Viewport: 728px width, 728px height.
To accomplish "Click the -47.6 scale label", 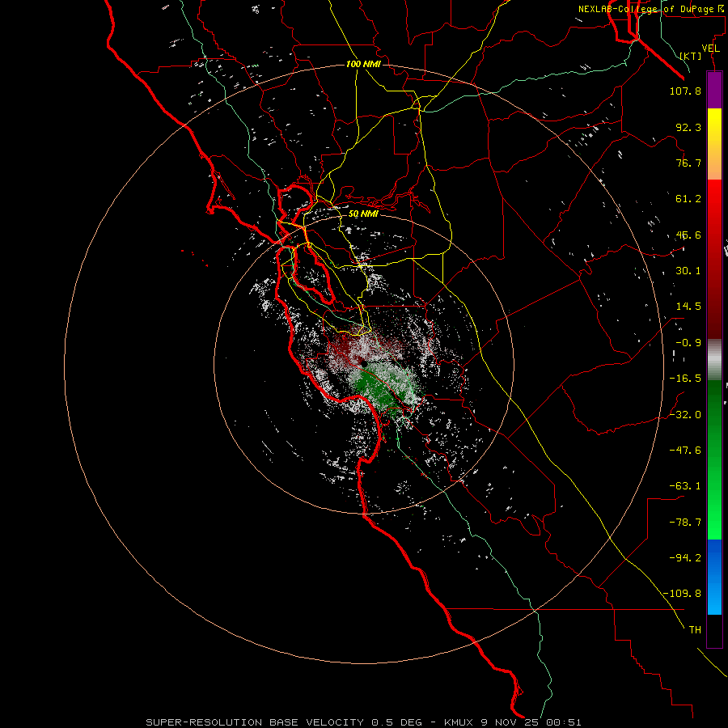I will pos(685,451).
